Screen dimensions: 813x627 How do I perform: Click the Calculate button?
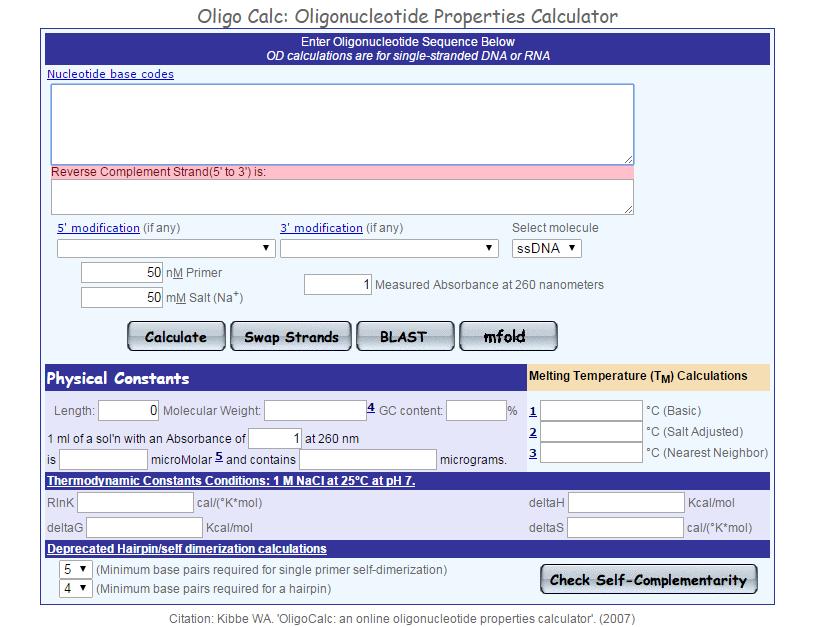click(x=176, y=337)
